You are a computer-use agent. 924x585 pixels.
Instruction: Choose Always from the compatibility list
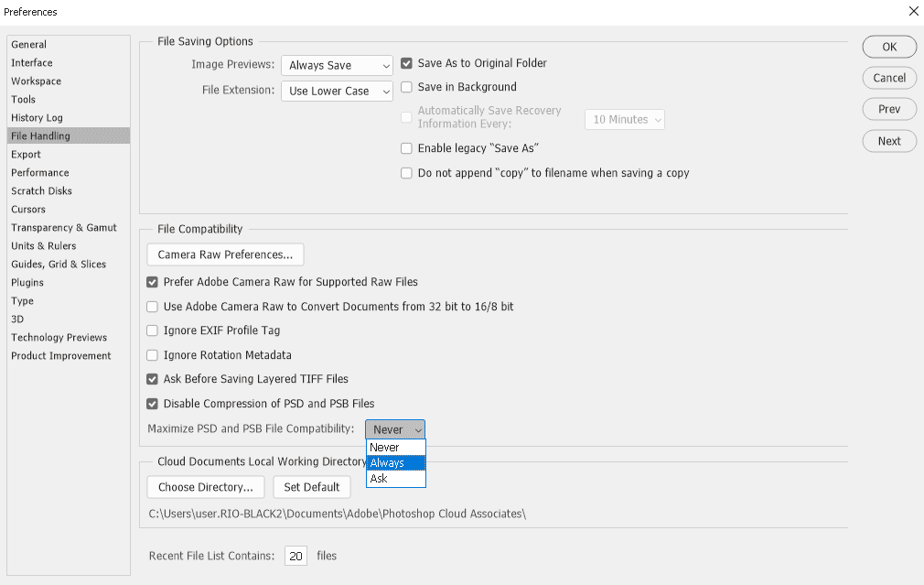395,463
